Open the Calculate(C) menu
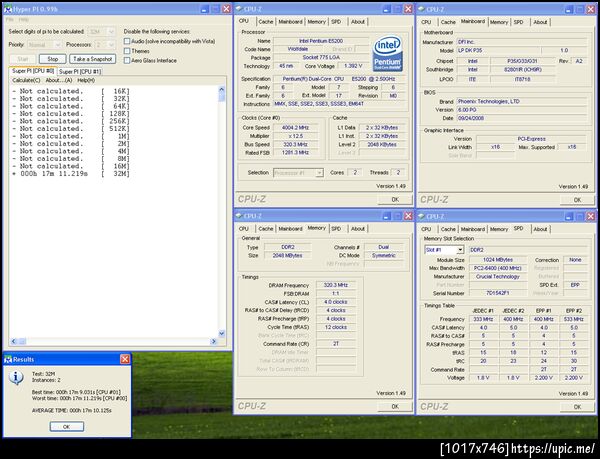The width and height of the screenshot is (600, 459). [26, 80]
